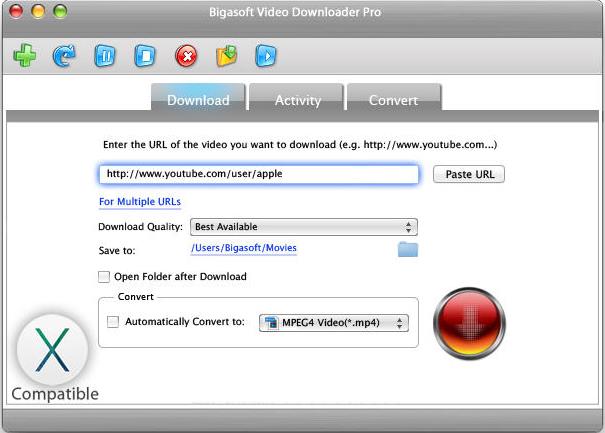This screenshot has width=605, height=433.
Task: Stop download with the blue stop icon
Action: coord(145,56)
